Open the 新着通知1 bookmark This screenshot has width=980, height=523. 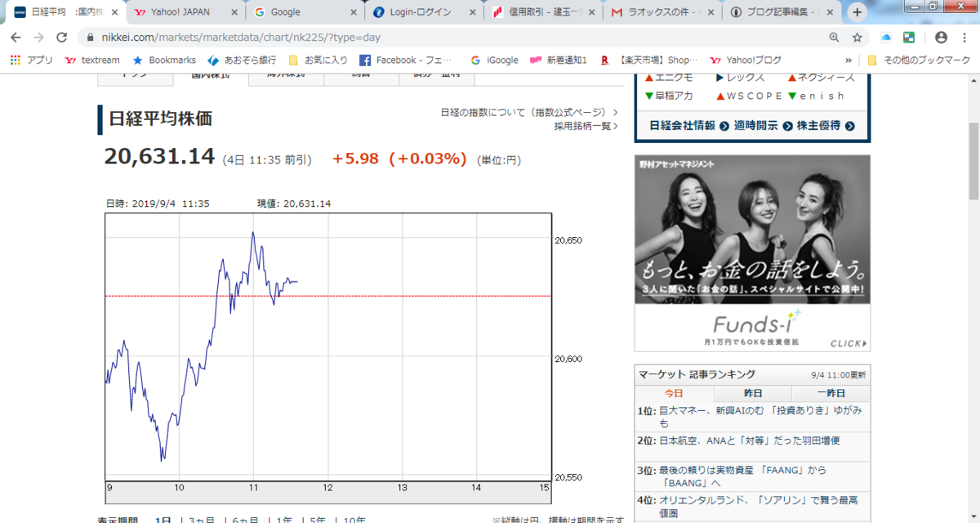559,60
